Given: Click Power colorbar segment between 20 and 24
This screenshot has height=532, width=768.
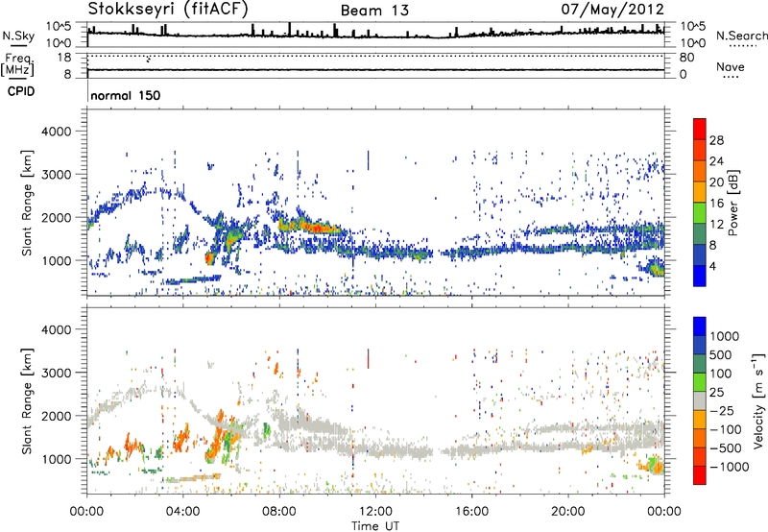Looking at the screenshot, I should tap(700, 171).
